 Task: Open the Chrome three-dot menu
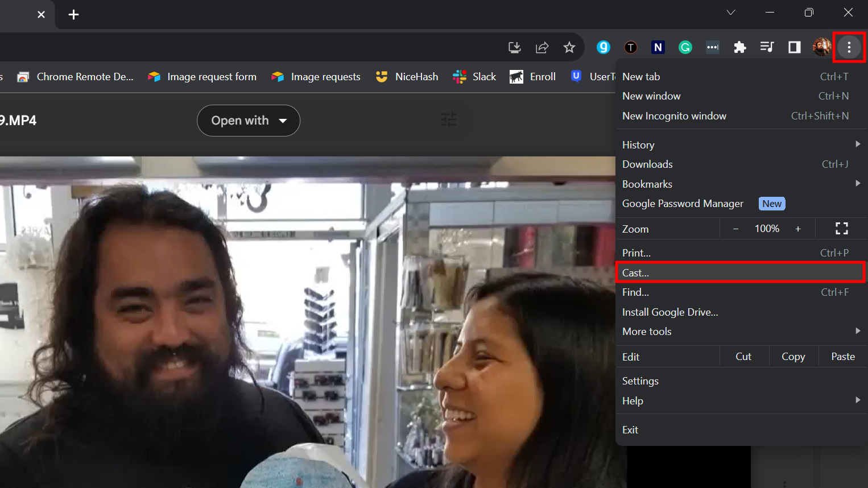click(x=849, y=47)
